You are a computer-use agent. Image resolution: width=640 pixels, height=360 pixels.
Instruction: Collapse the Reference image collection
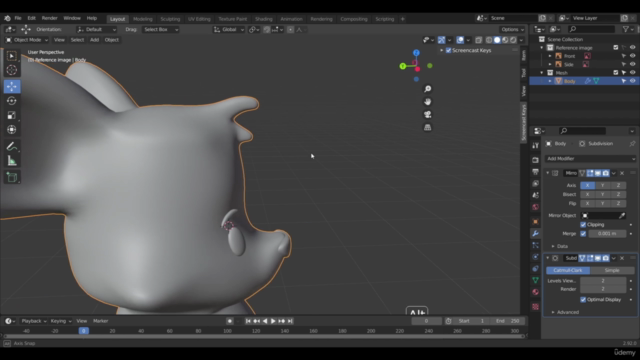point(542,48)
